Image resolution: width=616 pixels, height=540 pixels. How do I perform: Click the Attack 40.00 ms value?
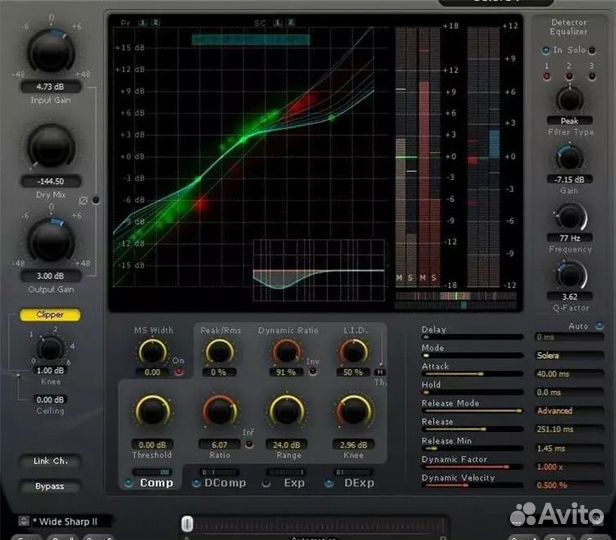pyautogui.click(x=570, y=374)
